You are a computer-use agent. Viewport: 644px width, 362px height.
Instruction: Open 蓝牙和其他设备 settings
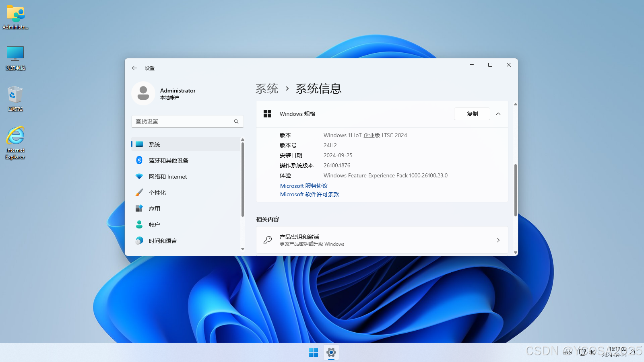(x=186, y=160)
